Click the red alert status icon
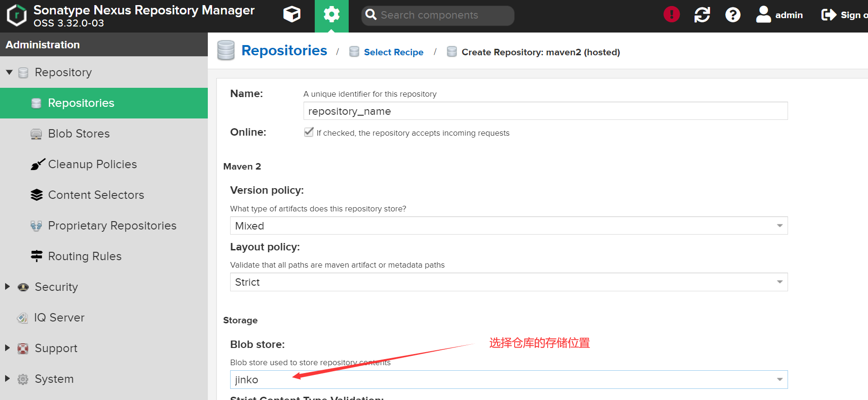 671,14
